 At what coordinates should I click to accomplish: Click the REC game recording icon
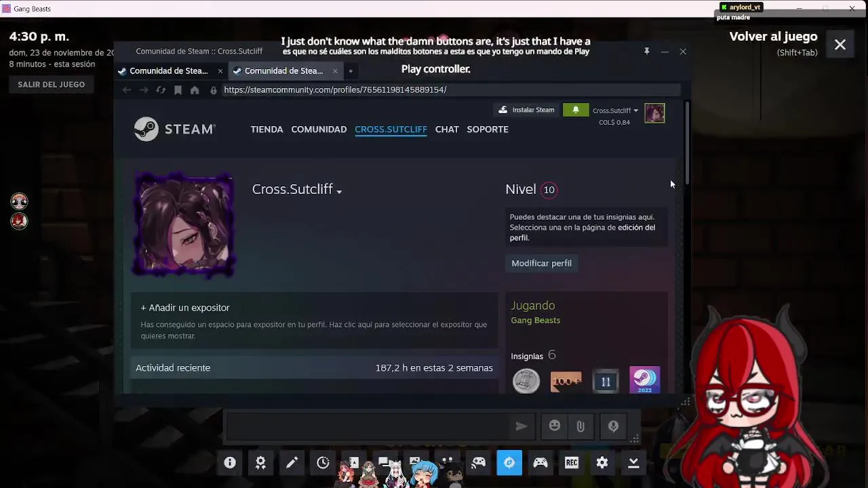point(572,462)
